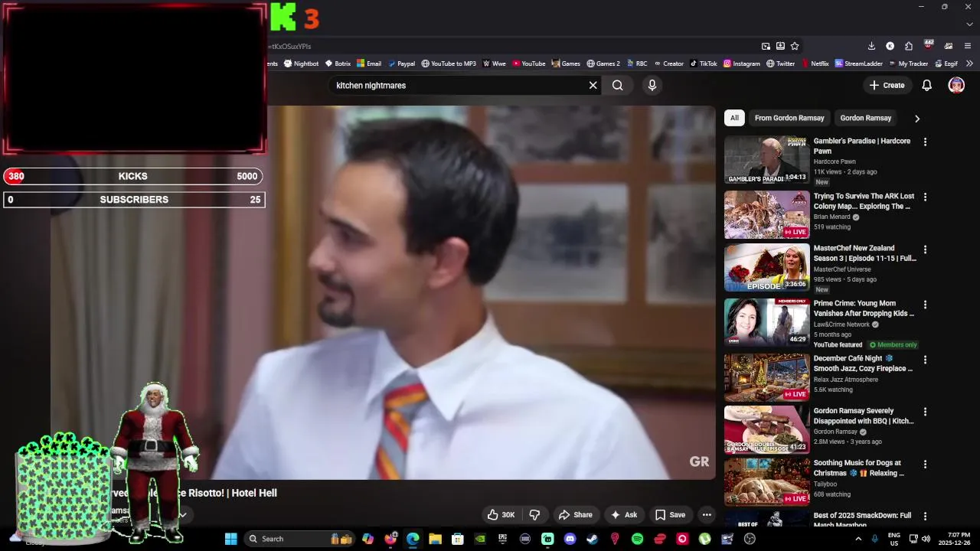Open Instagram bookmark
The image size is (980, 551).
pos(742,64)
